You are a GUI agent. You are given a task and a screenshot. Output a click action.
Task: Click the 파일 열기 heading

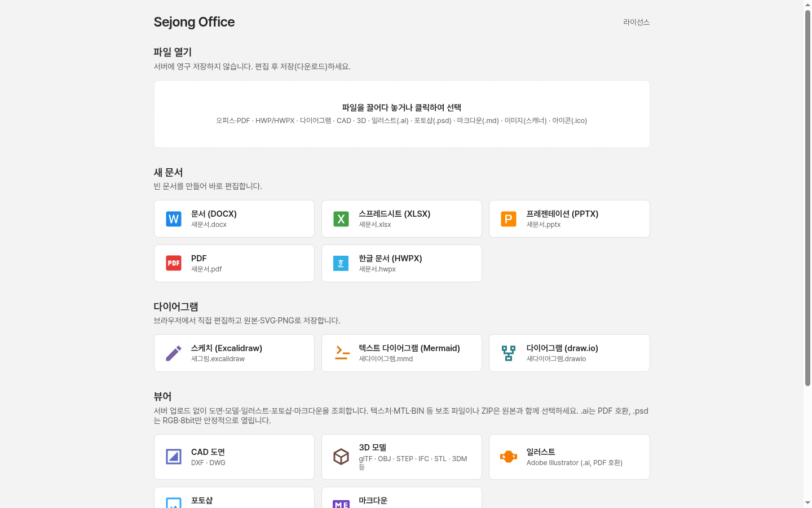tap(173, 52)
